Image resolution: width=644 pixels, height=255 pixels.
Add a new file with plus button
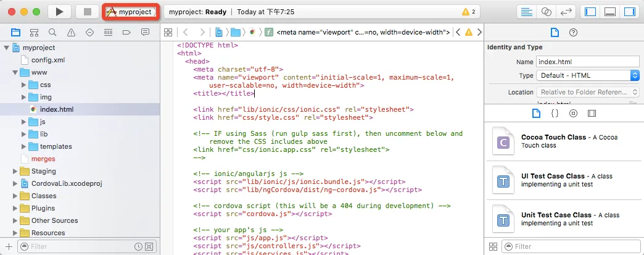[x=9, y=246]
